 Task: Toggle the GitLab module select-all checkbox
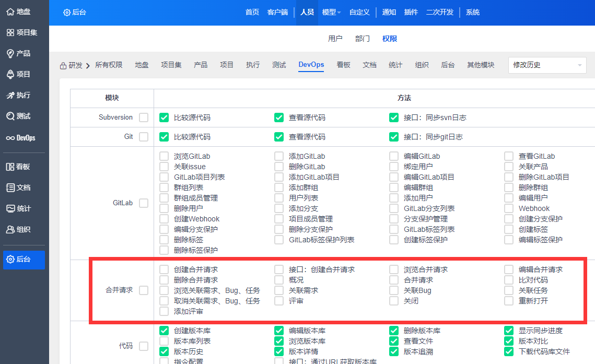click(x=144, y=203)
